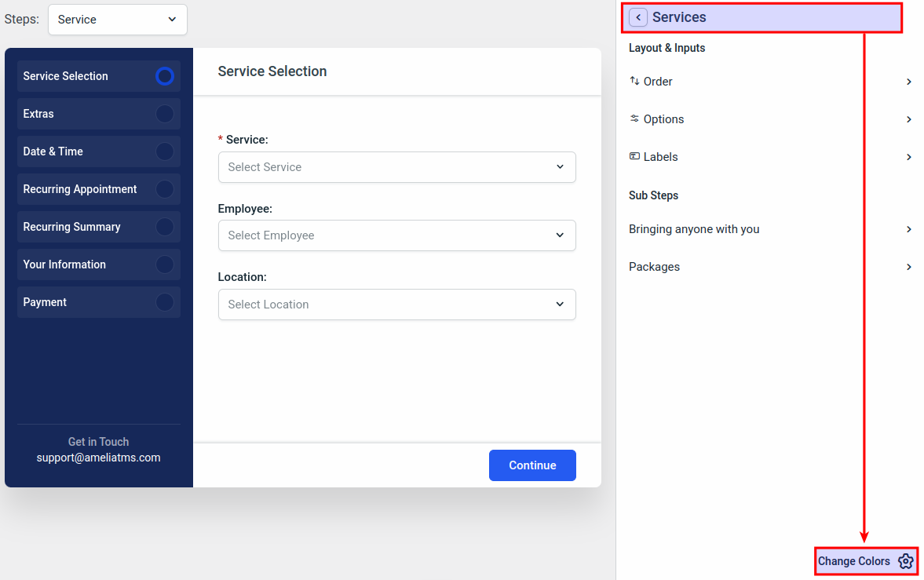The image size is (924, 580).
Task: Click the Layout & Inputs section heading
Action: [667, 49]
